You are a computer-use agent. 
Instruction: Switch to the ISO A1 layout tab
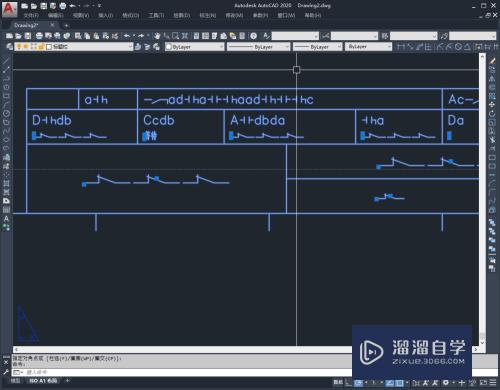[43, 381]
